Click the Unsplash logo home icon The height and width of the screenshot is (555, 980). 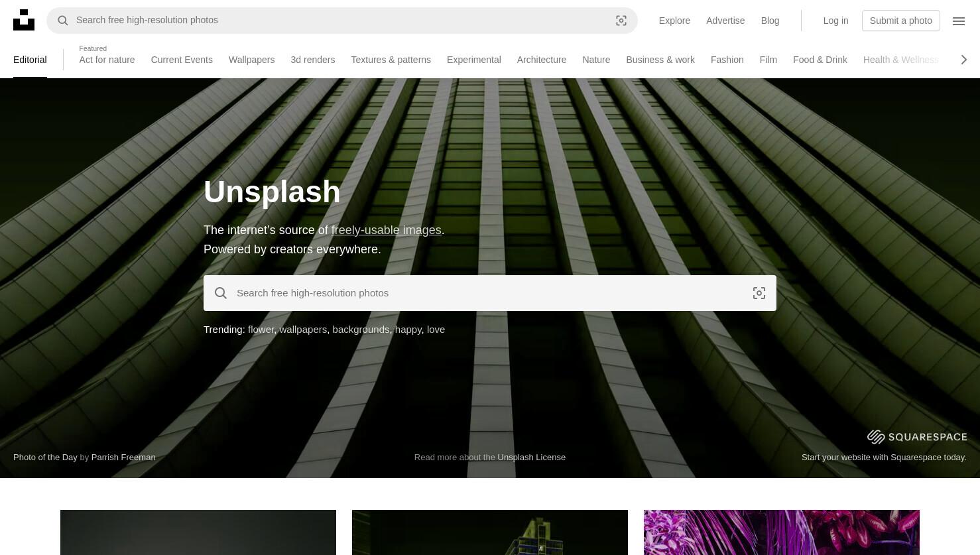point(24,20)
